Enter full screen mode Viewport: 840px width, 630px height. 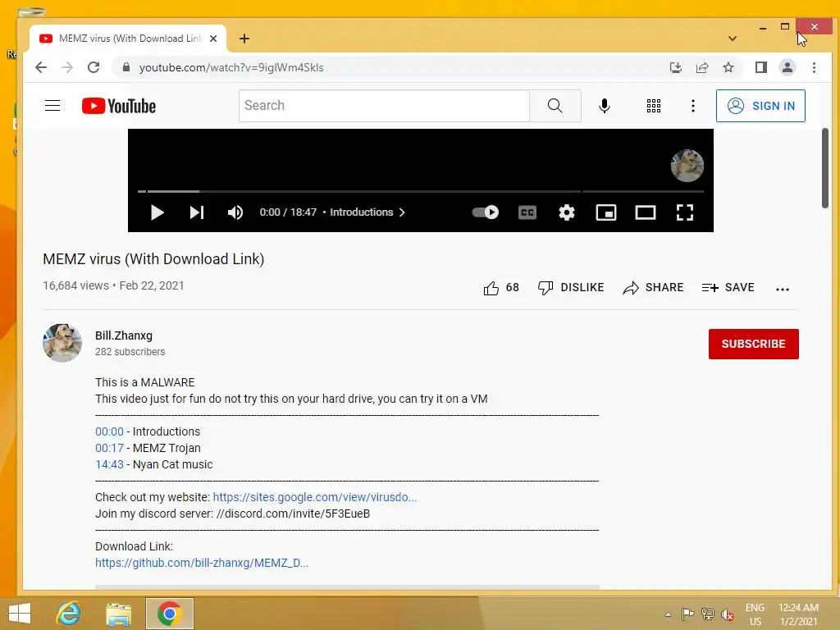685,212
